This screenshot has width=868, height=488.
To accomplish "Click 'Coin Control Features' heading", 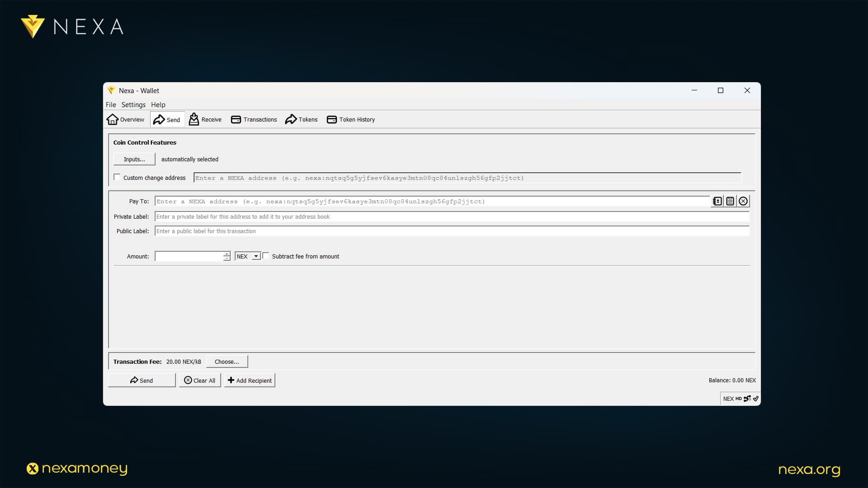I will 145,142.
